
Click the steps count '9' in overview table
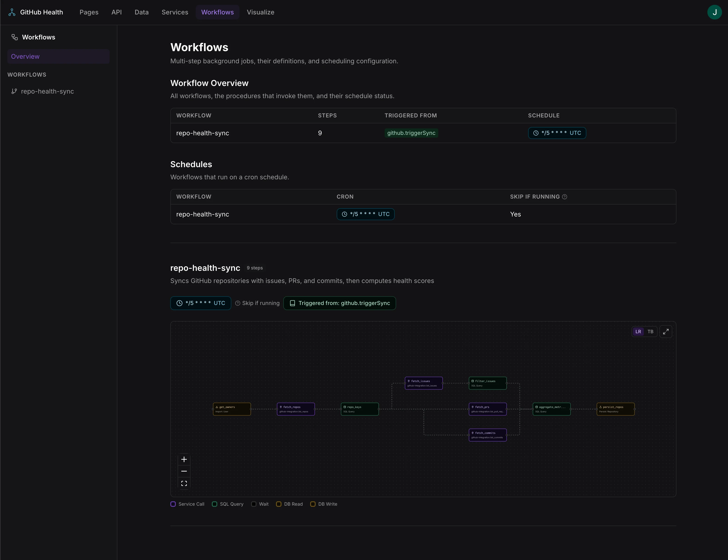pyautogui.click(x=320, y=133)
